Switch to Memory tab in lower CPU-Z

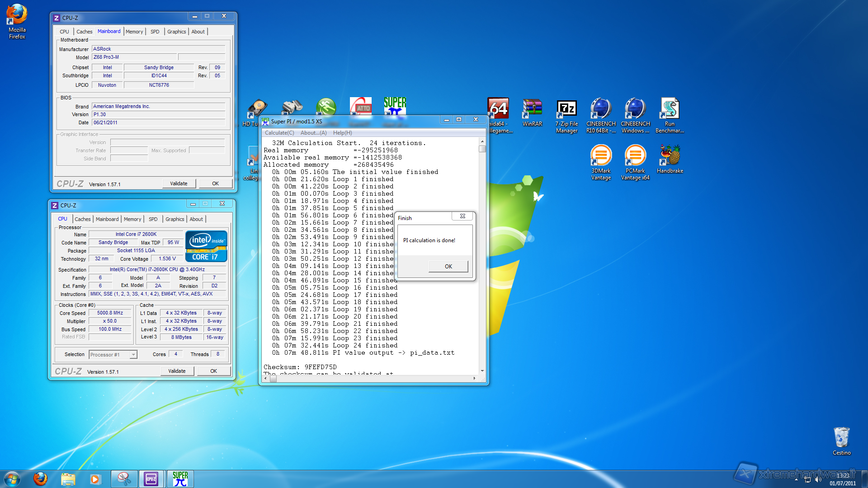pos(132,219)
